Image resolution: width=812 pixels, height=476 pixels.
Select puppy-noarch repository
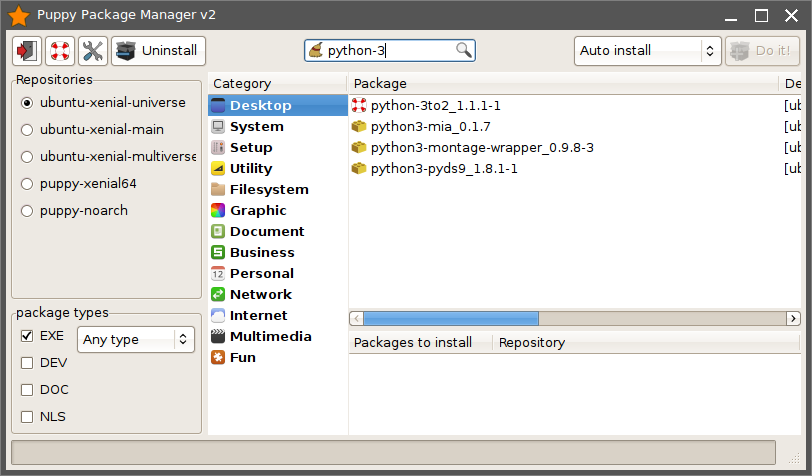27,211
